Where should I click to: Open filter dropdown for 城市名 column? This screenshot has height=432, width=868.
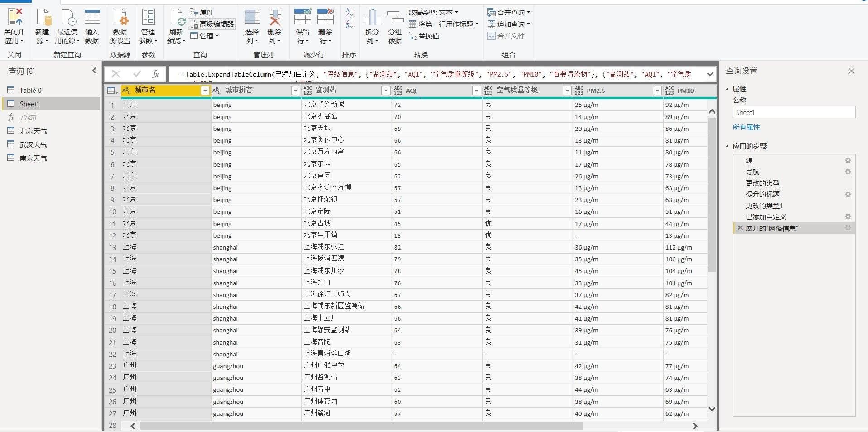click(x=205, y=91)
